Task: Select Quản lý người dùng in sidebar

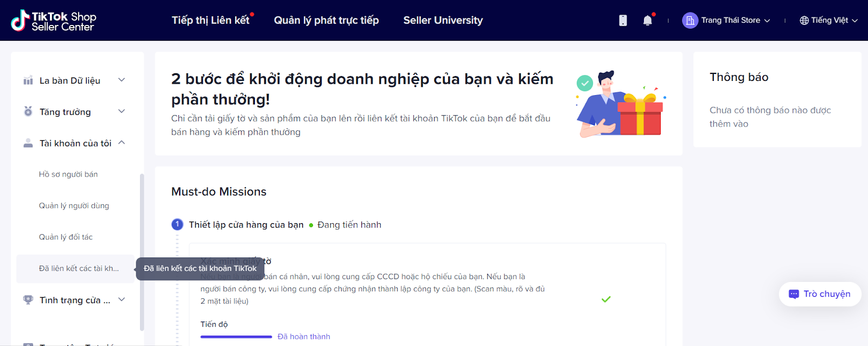Action: tap(74, 206)
